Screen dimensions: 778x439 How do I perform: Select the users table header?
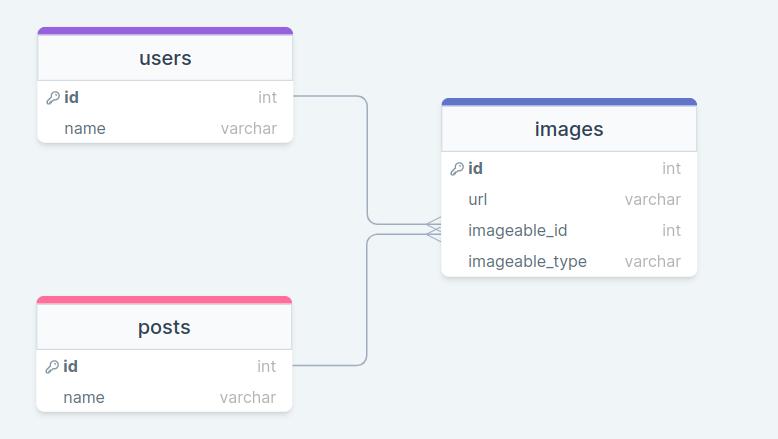pyautogui.click(x=165, y=58)
